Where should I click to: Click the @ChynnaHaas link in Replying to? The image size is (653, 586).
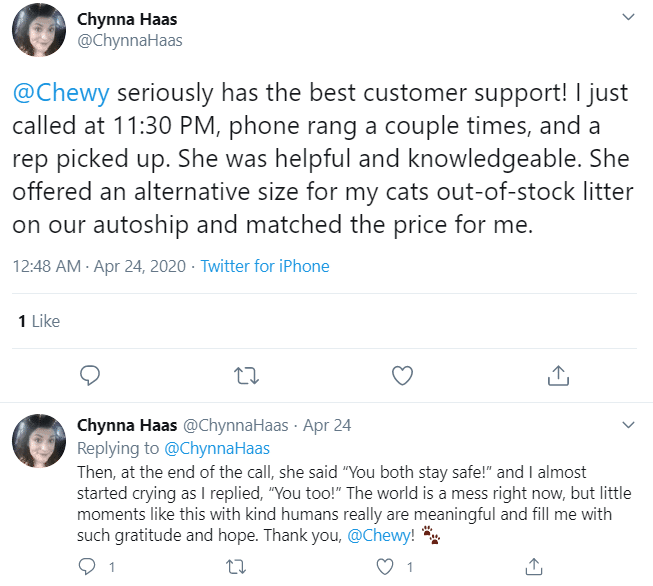pyautogui.click(x=217, y=448)
